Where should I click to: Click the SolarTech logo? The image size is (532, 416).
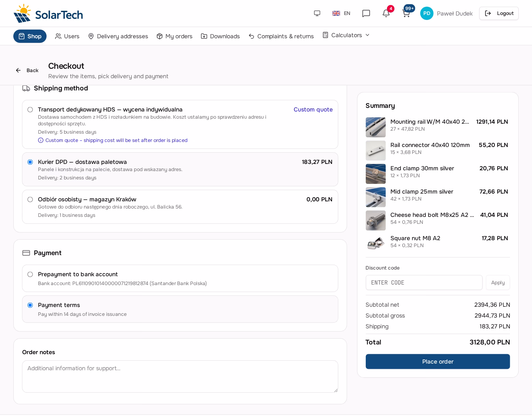48,13
